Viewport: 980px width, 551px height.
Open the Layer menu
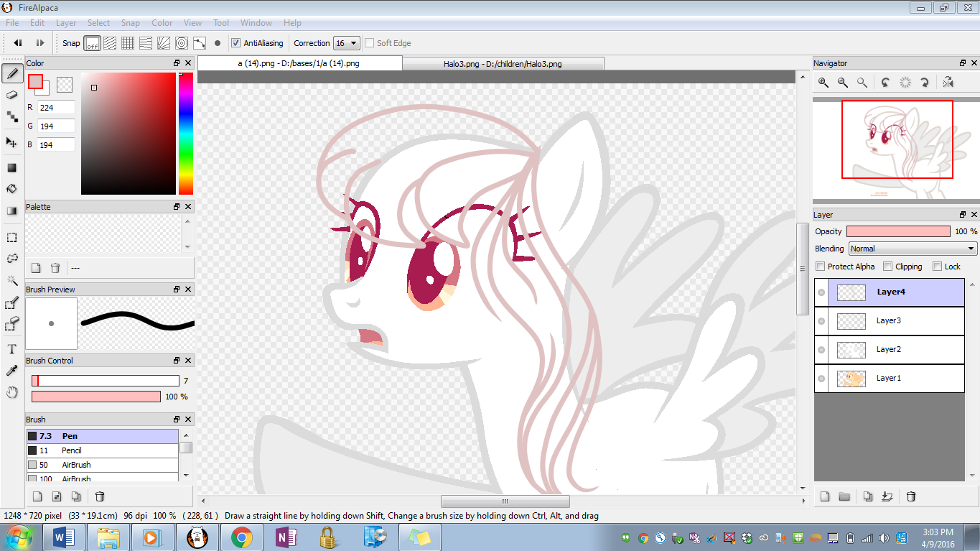coord(66,23)
